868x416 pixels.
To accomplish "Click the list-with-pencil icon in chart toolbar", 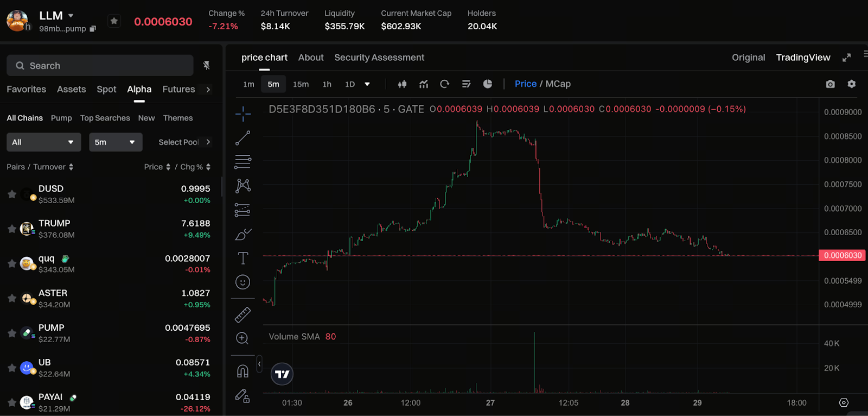I will tap(466, 84).
